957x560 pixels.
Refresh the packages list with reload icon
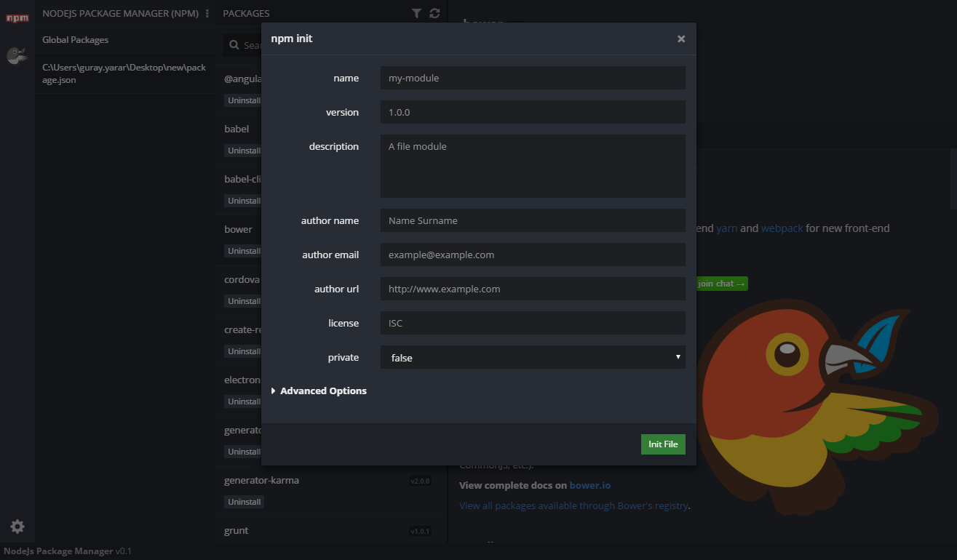(x=435, y=13)
